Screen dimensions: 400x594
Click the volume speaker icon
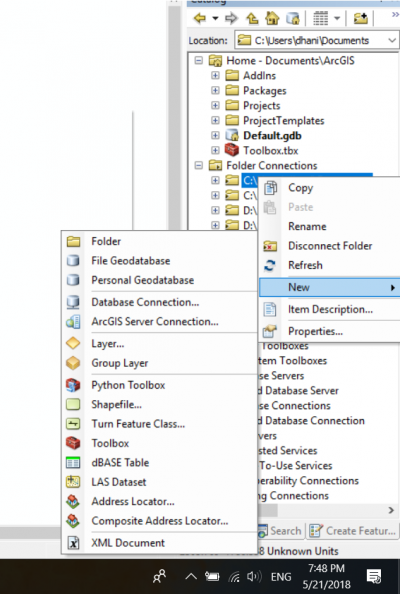tap(254, 577)
